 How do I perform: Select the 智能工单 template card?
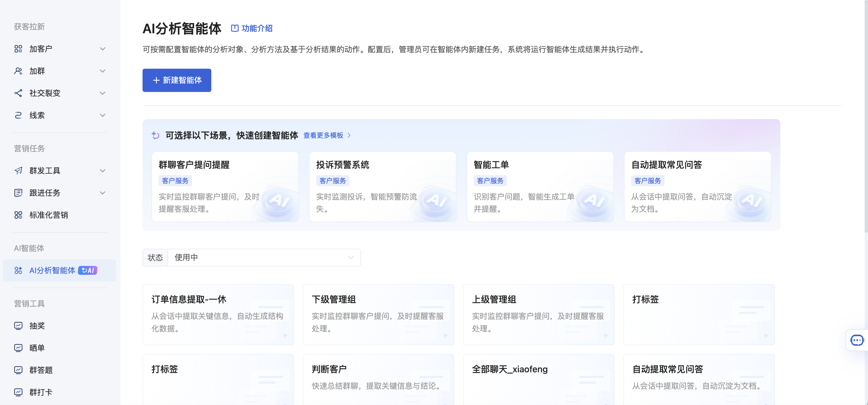(540, 186)
